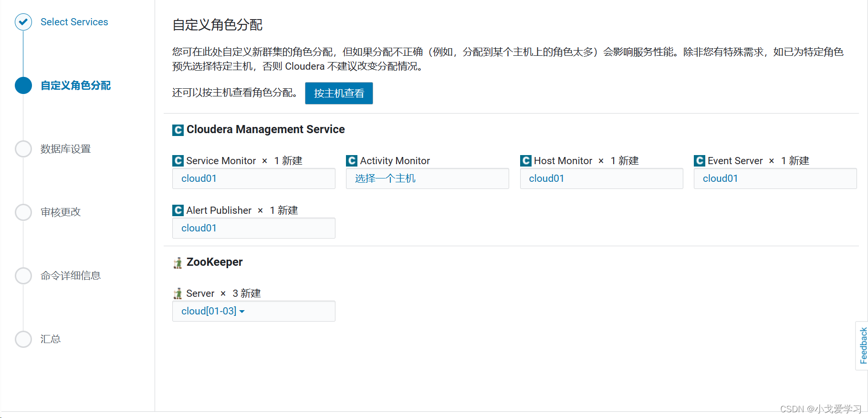Click the Cloudera Management Service heading icon
This screenshot has height=418, width=868.
178,130
